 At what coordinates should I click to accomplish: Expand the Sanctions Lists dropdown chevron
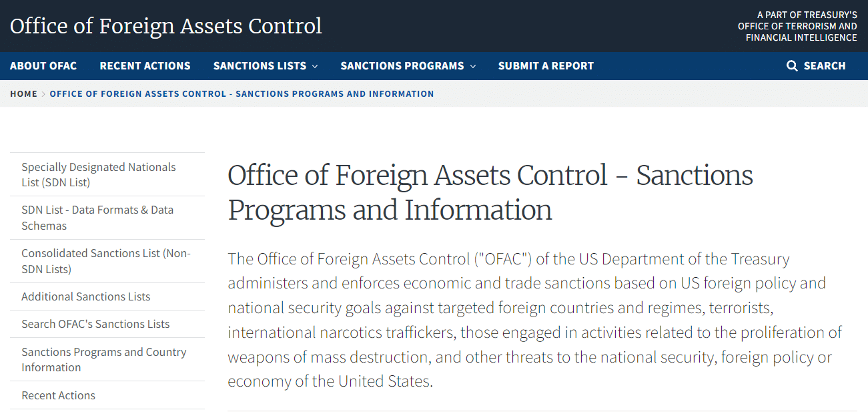point(315,66)
